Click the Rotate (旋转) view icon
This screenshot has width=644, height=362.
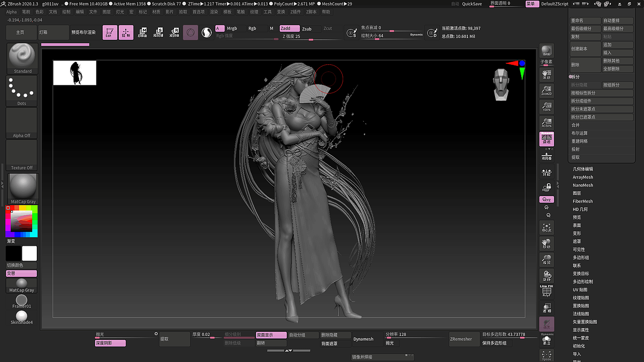pos(546,276)
